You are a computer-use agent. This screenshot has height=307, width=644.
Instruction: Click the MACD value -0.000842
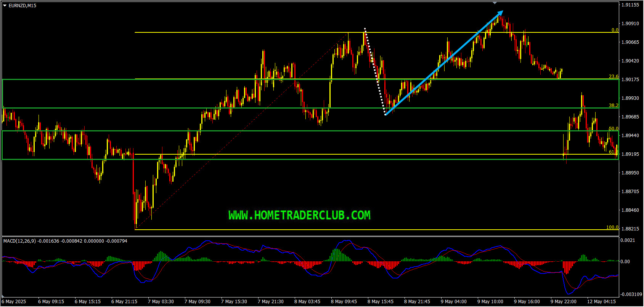click(72, 241)
